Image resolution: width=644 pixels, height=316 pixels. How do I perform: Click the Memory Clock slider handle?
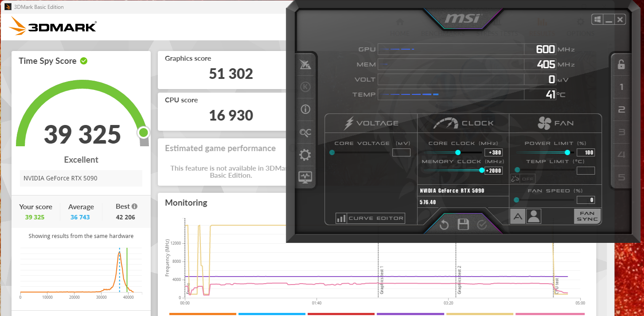tap(482, 170)
